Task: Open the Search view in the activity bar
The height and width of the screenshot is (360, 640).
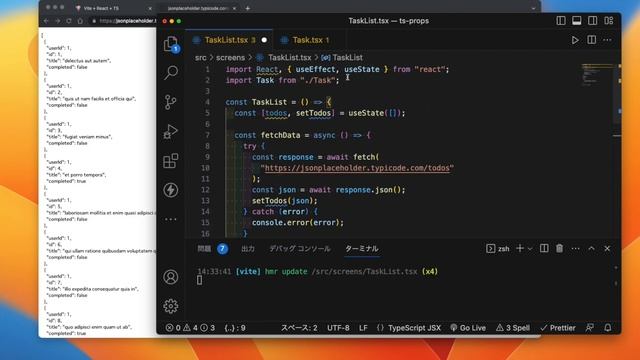Action: 171,73
